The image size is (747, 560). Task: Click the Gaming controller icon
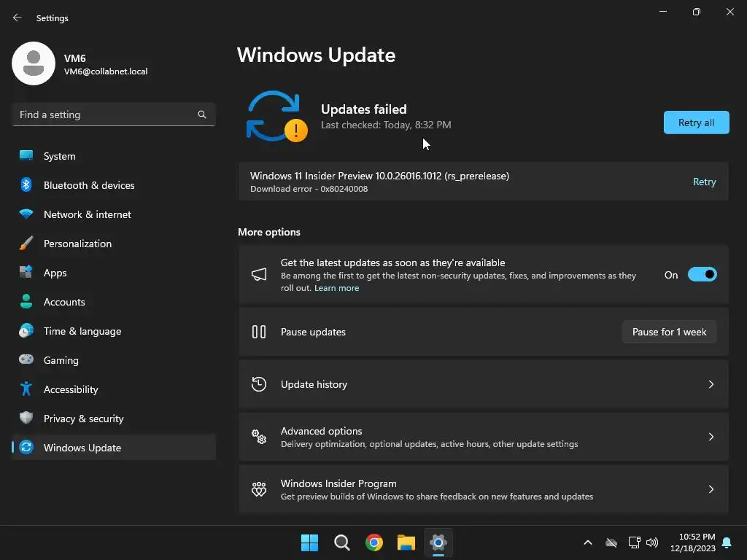(x=26, y=359)
